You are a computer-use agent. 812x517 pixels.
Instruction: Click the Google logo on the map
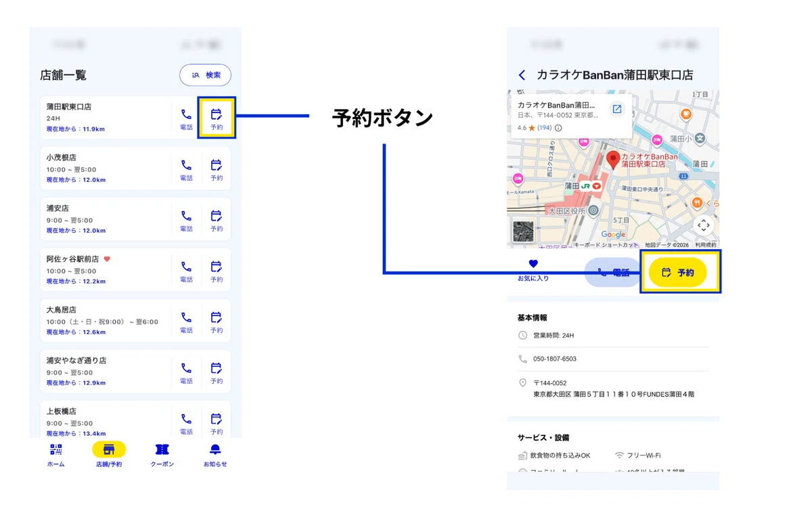[x=613, y=235]
